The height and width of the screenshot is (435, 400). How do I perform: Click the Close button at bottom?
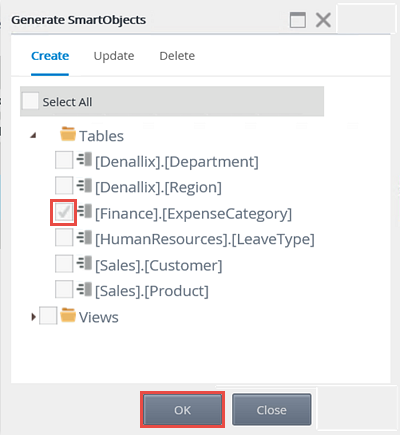point(272,410)
